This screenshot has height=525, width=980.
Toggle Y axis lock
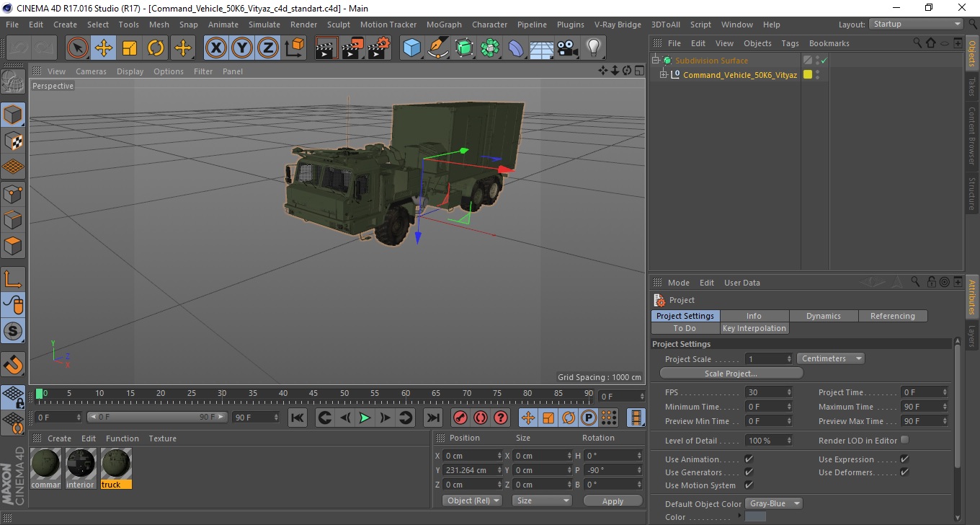point(242,48)
